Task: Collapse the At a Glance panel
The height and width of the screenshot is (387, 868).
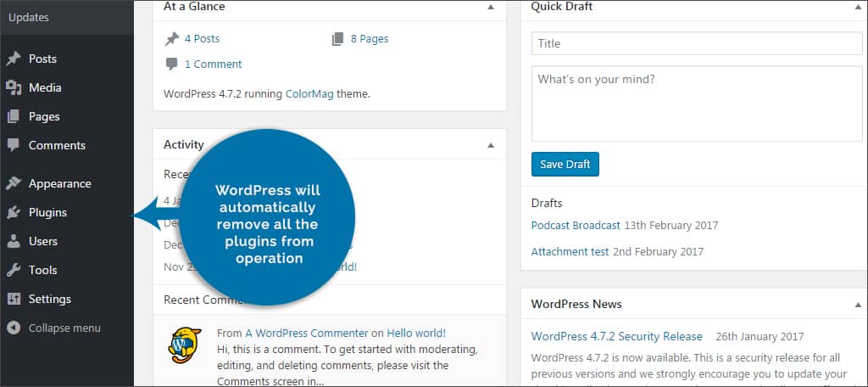Action: pyautogui.click(x=491, y=7)
